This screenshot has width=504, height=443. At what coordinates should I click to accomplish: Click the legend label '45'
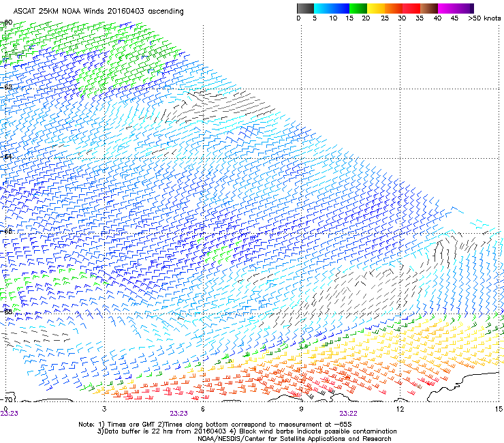click(x=454, y=18)
